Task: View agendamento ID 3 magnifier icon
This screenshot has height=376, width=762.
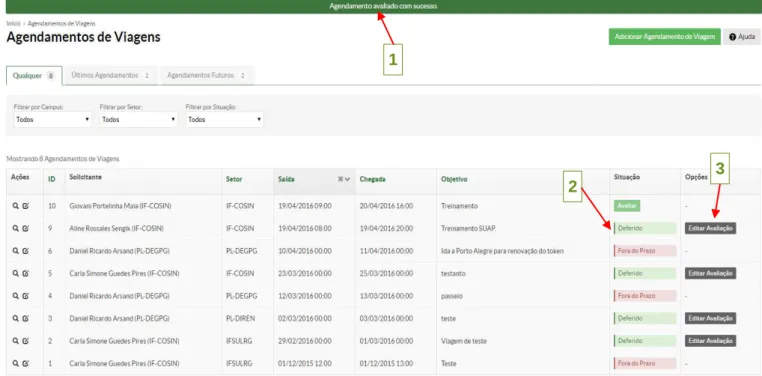Action: (16, 318)
